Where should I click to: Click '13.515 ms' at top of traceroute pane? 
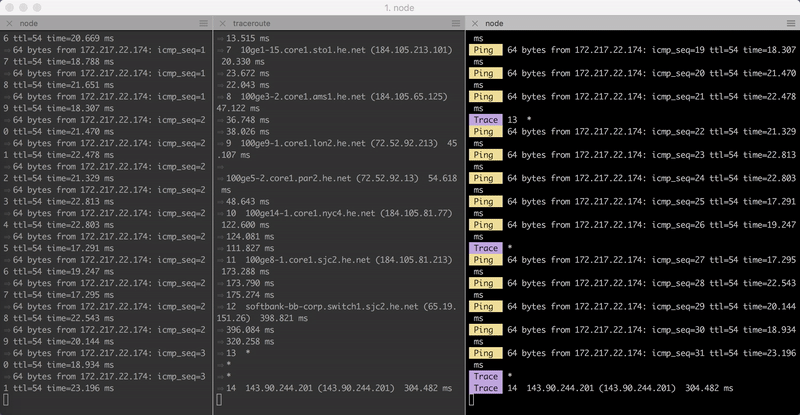(247, 38)
